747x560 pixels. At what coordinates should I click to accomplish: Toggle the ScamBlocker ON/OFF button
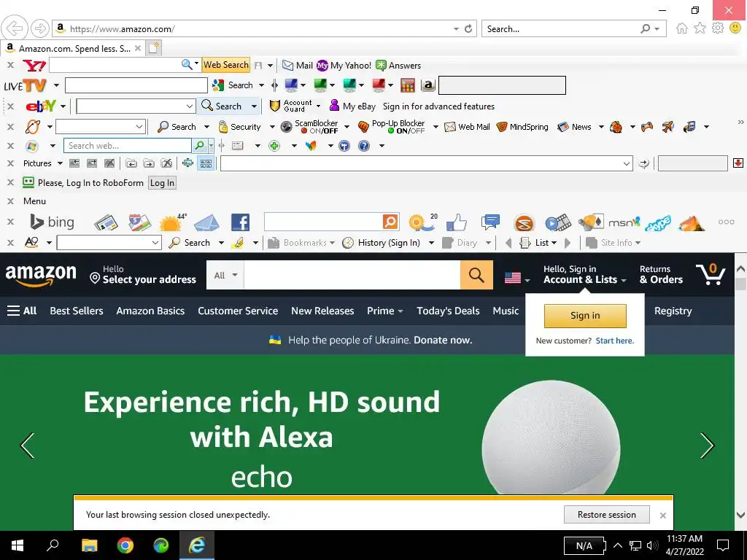click(309, 127)
